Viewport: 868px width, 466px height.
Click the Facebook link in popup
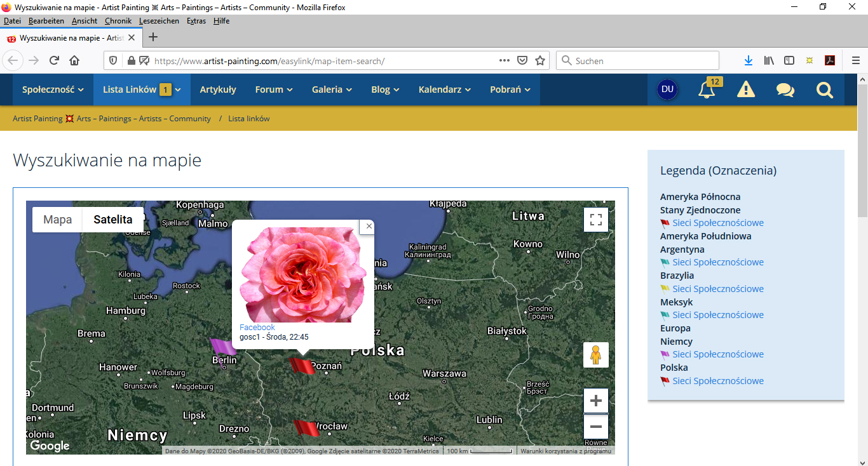click(257, 328)
